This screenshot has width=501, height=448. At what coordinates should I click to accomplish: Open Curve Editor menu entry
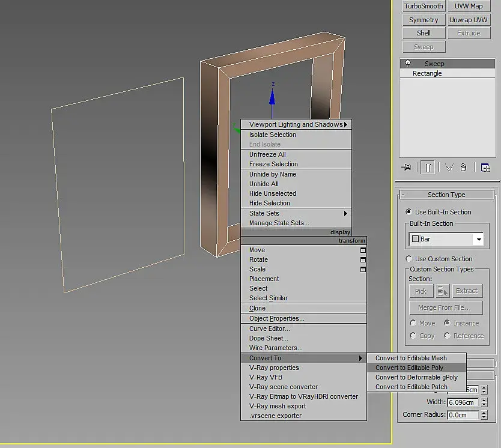pyautogui.click(x=303, y=328)
